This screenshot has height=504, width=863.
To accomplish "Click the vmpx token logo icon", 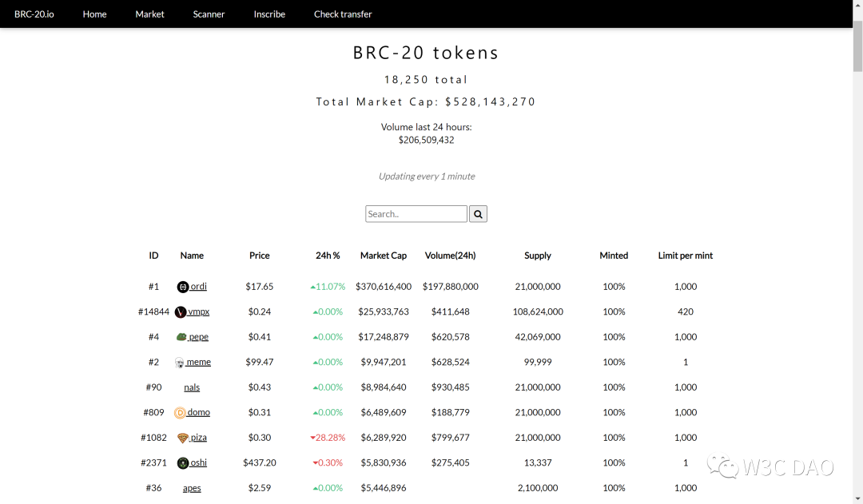I will click(x=181, y=312).
